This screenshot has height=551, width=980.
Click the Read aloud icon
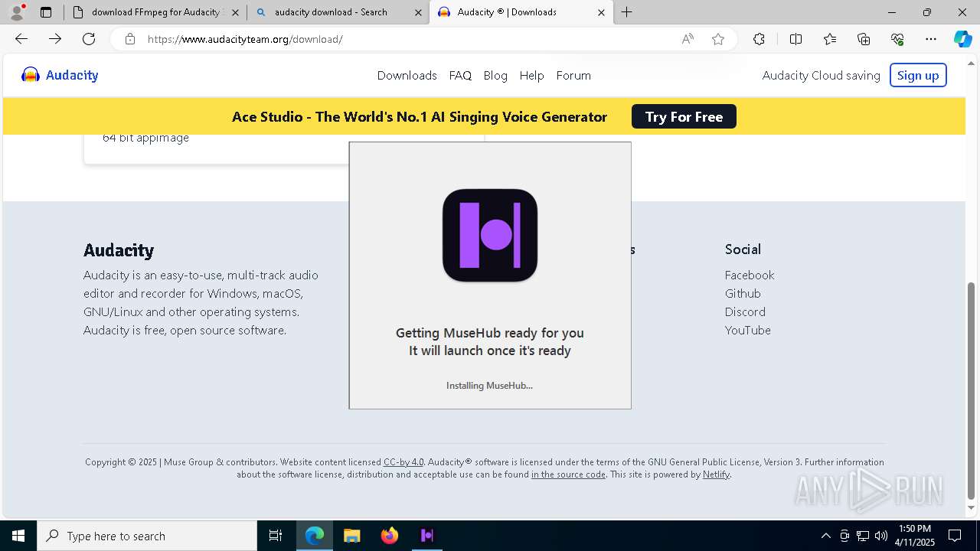[x=688, y=39]
